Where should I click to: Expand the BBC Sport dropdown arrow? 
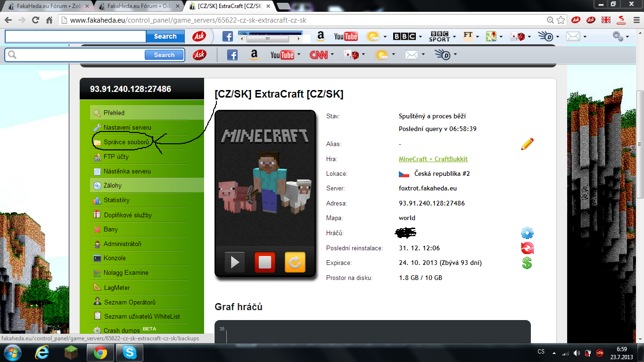(454, 36)
